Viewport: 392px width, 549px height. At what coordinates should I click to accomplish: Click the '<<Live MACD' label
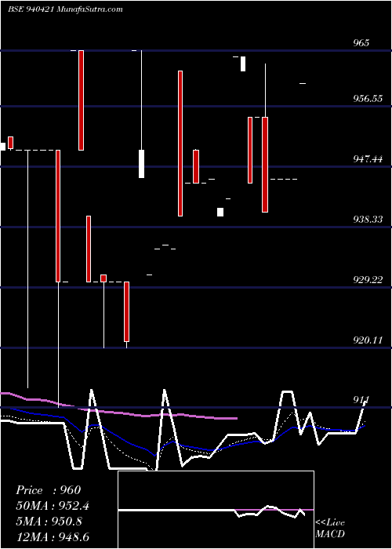330,529
